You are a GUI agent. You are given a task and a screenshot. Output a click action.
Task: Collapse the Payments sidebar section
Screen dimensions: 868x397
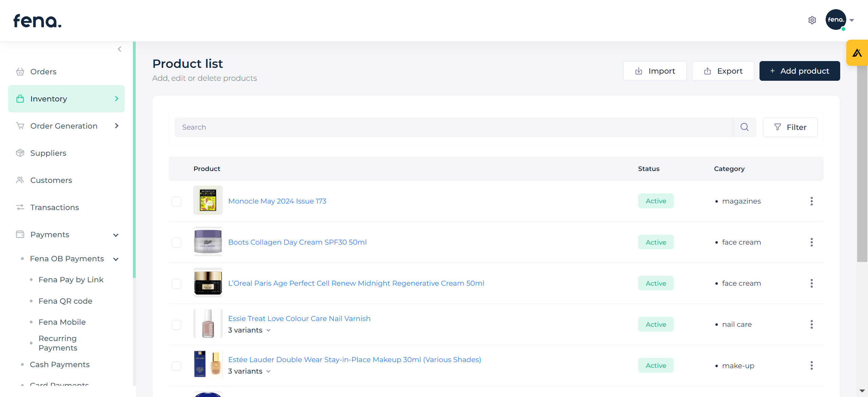116,235
